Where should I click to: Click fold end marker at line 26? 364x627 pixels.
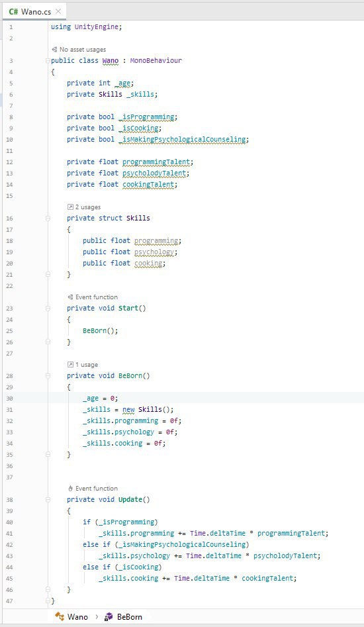pos(48,342)
